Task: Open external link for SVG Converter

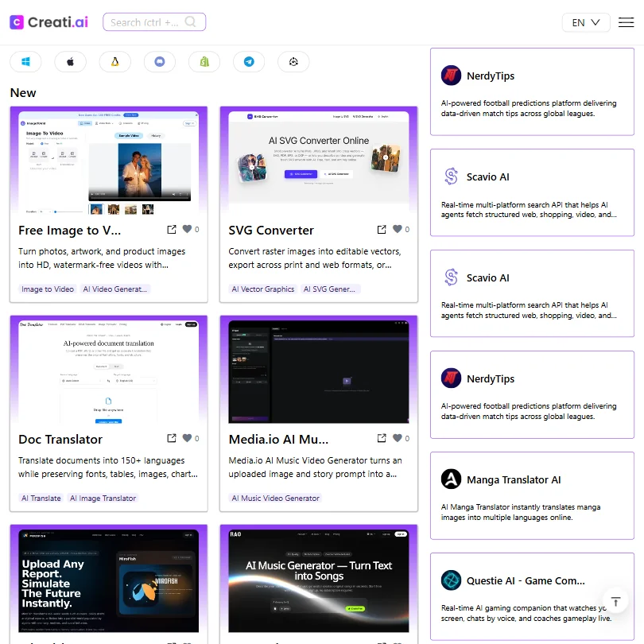Action: click(382, 230)
